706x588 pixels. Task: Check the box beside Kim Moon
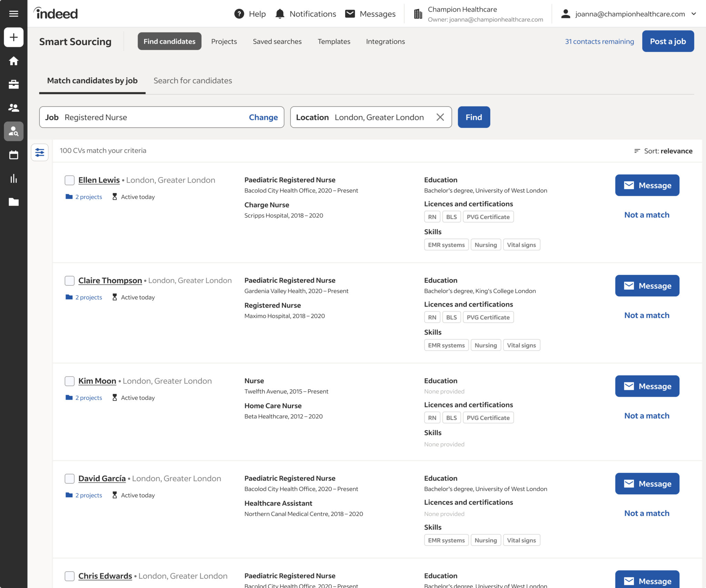coord(69,381)
